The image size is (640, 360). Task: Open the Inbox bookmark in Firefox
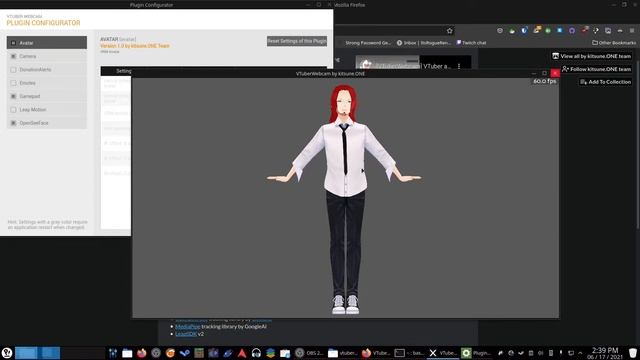point(424,42)
